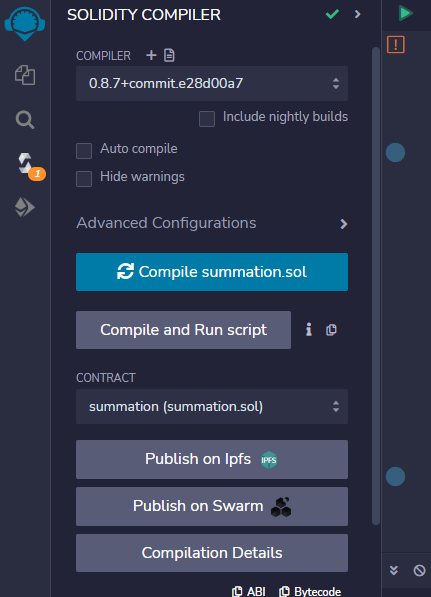
Task: Check the Hide warnings option
Action: click(84, 179)
